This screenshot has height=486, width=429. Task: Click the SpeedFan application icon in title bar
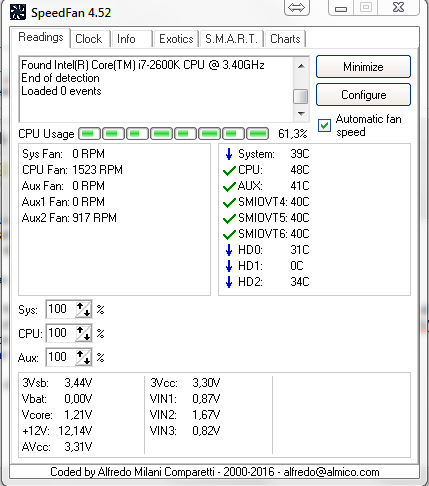coord(18,12)
